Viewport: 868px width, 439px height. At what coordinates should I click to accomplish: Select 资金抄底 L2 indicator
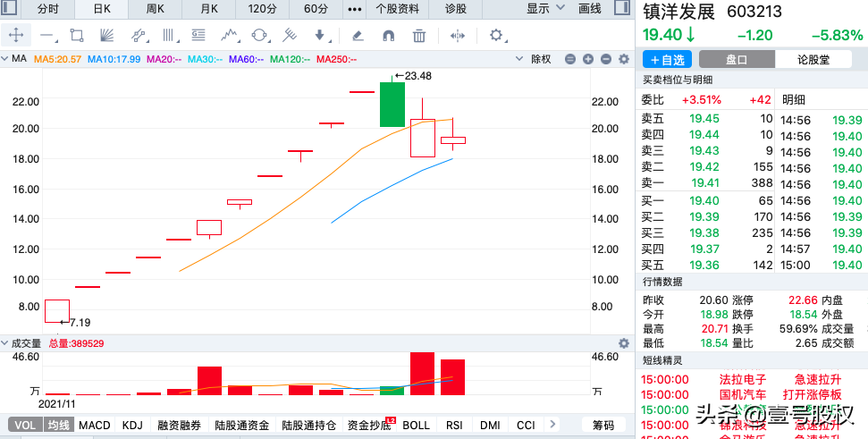(x=370, y=426)
